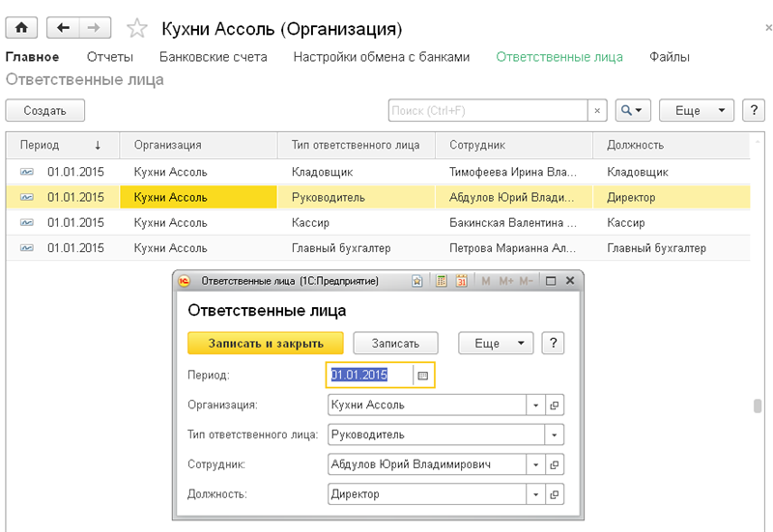This screenshot has height=532, width=773.
Task: Open the Еще menu in the dialog
Action: point(496,343)
